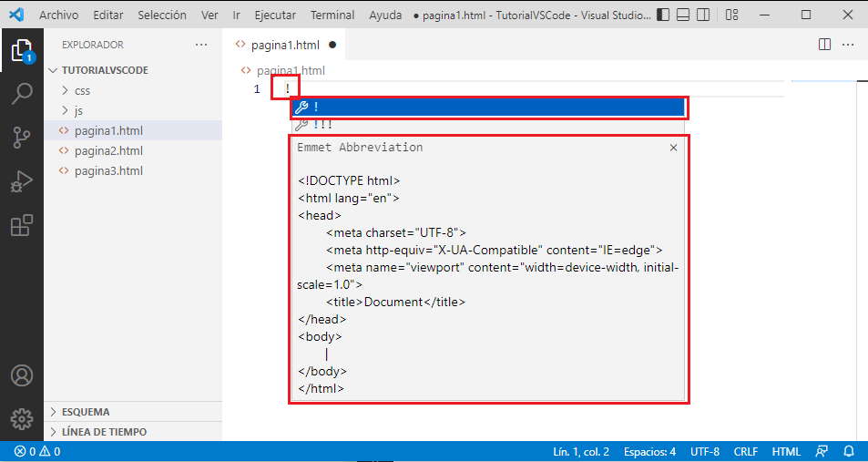Toggle primary side bar layout icon
Image resolution: width=868 pixels, height=462 pixels.
663,15
